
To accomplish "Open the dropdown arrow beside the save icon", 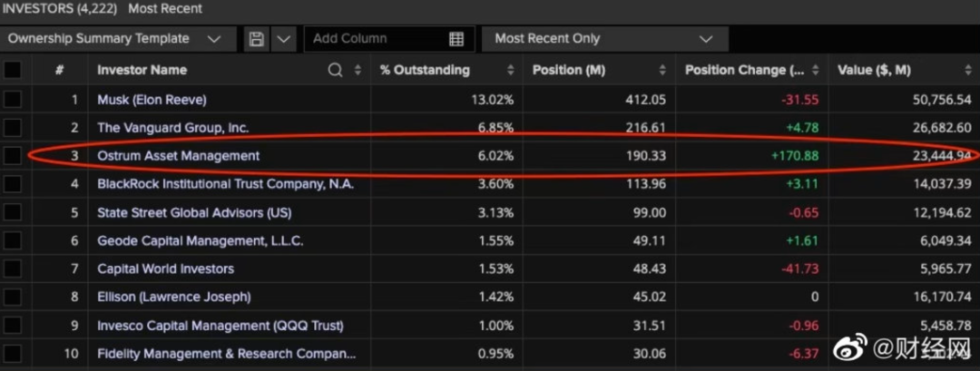I will tap(283, 39).
